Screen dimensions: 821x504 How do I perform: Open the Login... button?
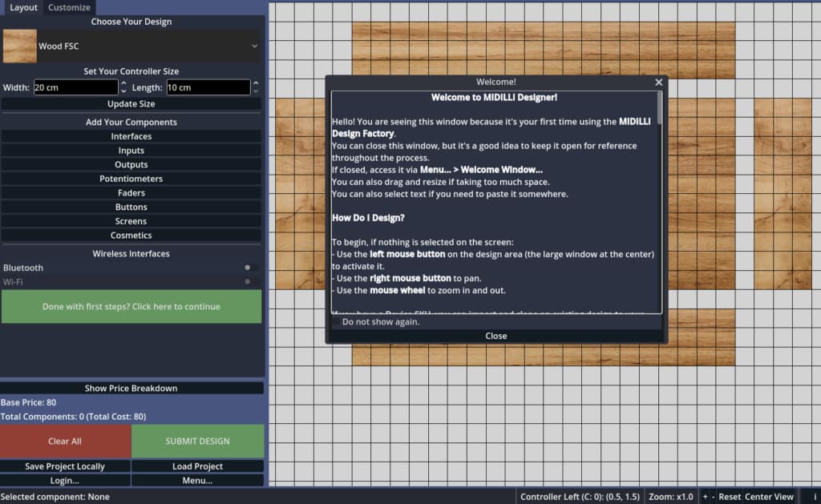click(x=65, y=481)
